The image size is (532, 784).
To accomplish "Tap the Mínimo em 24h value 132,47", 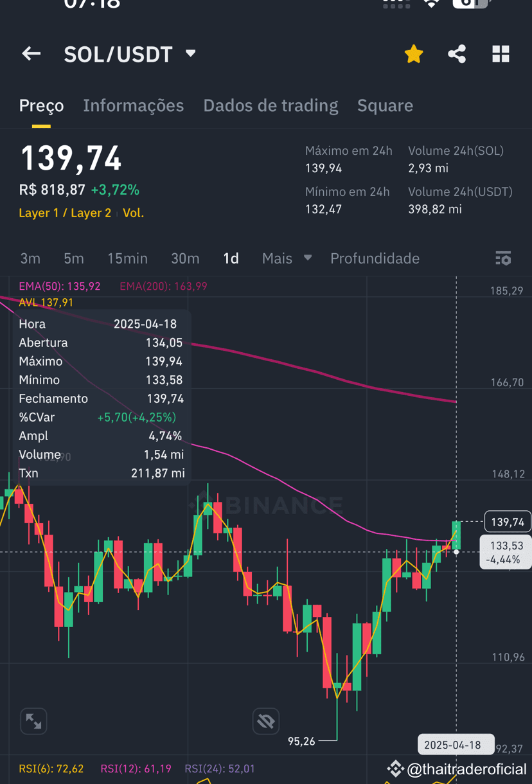I will coord(324,209).
